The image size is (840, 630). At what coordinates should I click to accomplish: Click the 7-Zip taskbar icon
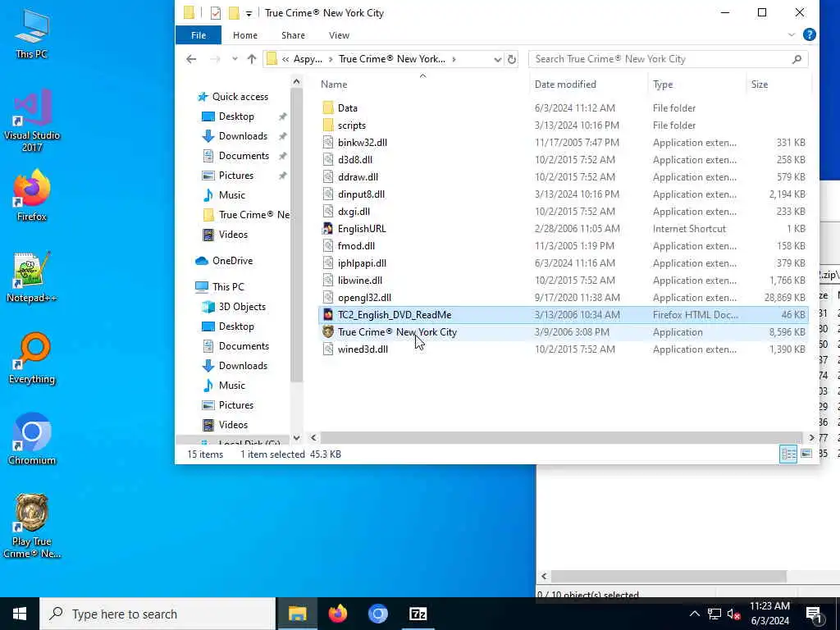tap(418, 614)
